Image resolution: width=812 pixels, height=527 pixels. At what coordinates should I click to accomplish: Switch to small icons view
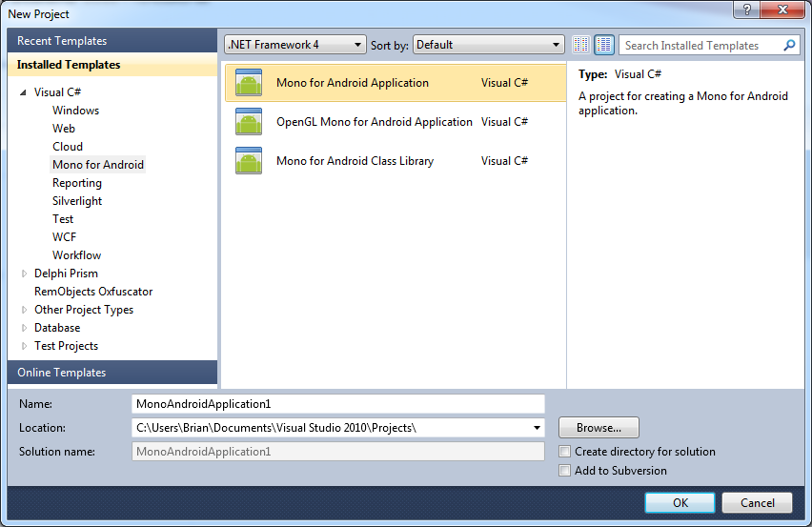coord(580,45)
